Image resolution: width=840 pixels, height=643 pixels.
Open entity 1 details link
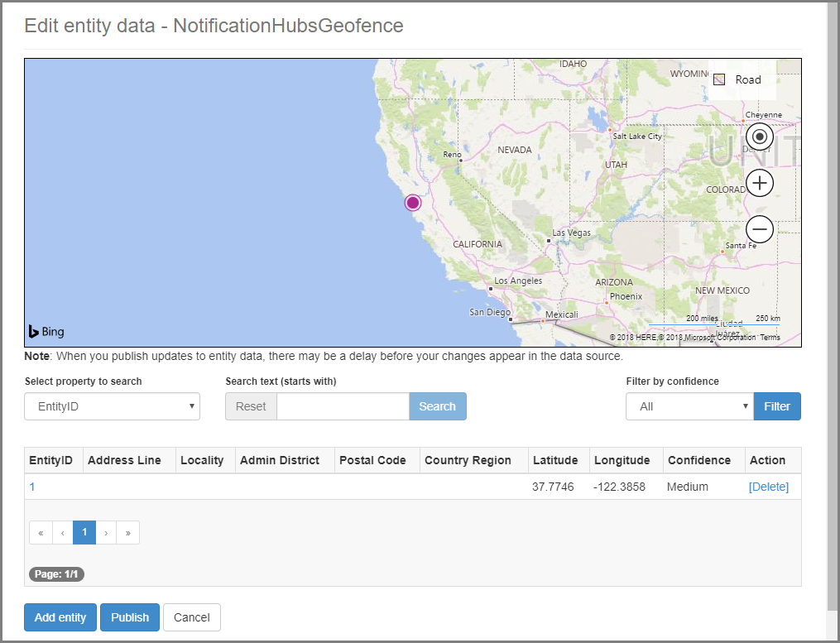(31, 487)
